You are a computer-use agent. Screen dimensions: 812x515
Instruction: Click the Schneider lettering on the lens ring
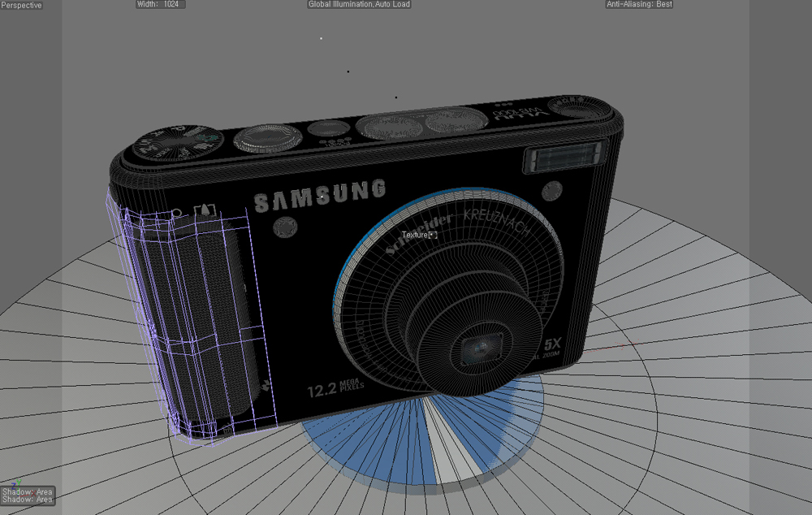coord(419,235)
